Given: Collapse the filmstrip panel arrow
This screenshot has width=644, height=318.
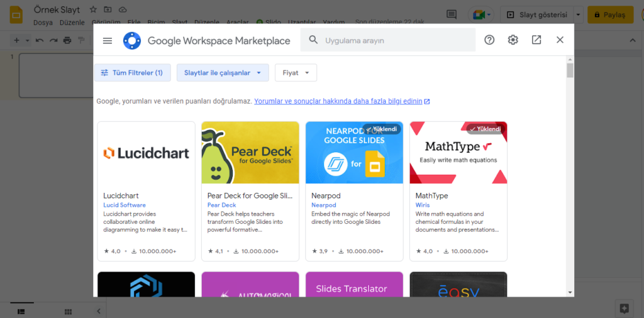Looking at the screenshot, I should point(98,312).
